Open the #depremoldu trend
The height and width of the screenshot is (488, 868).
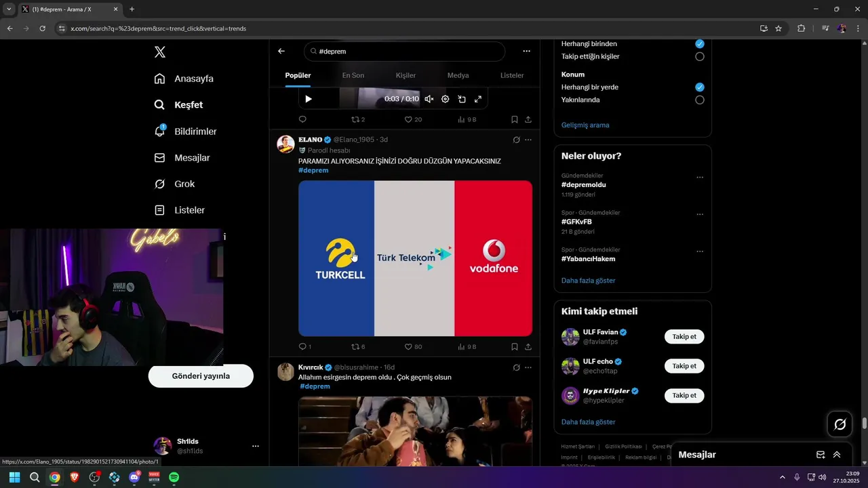(x=584, y=184)
